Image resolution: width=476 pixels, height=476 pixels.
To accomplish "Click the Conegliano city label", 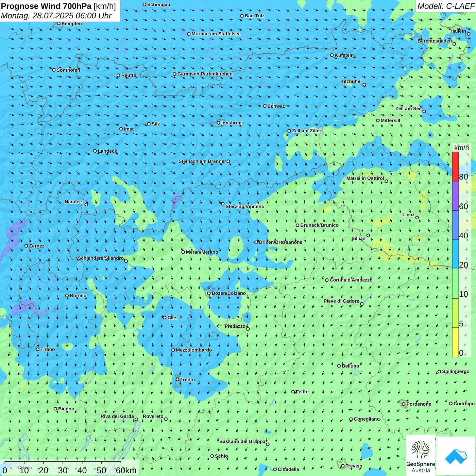I will pos(367,419).
